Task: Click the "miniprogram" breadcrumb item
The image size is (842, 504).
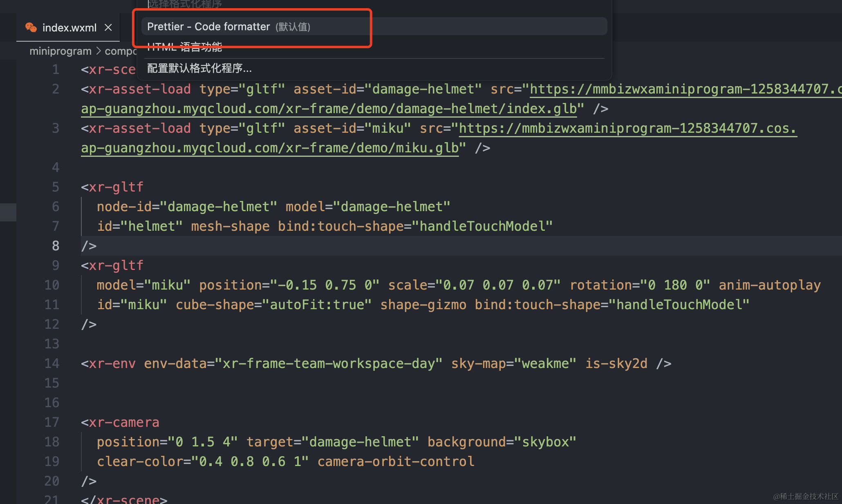Action: point(60,51)
